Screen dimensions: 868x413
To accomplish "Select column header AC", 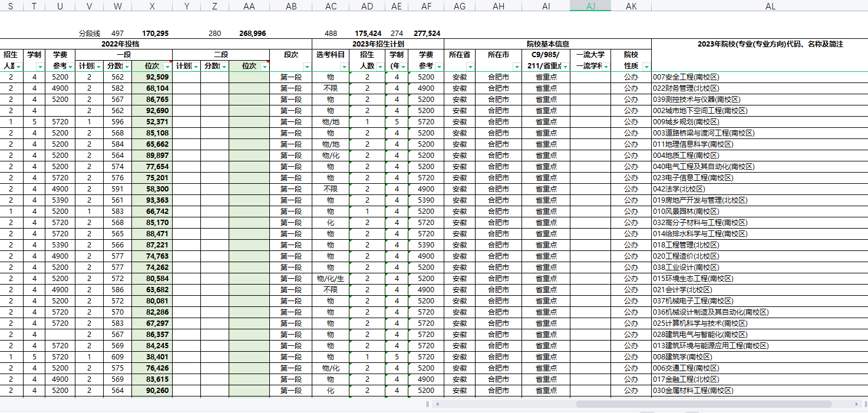I will [331, 5].
